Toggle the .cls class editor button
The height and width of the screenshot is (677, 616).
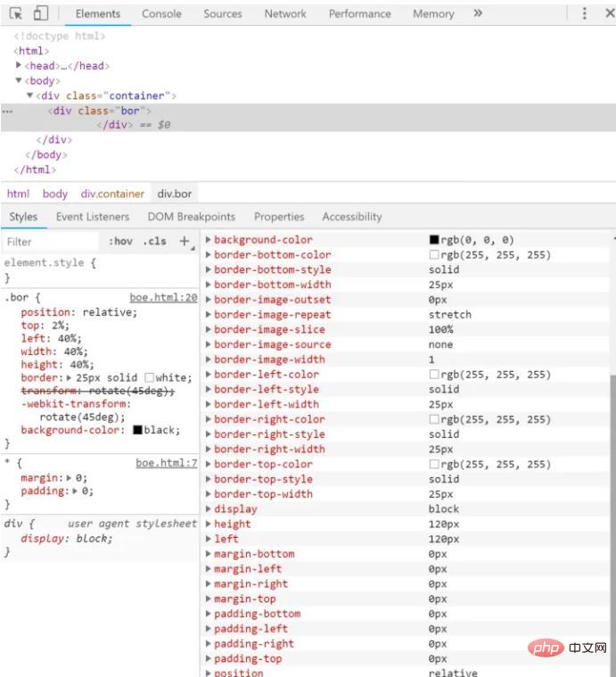pyautogui.click(x=154, y=241)
